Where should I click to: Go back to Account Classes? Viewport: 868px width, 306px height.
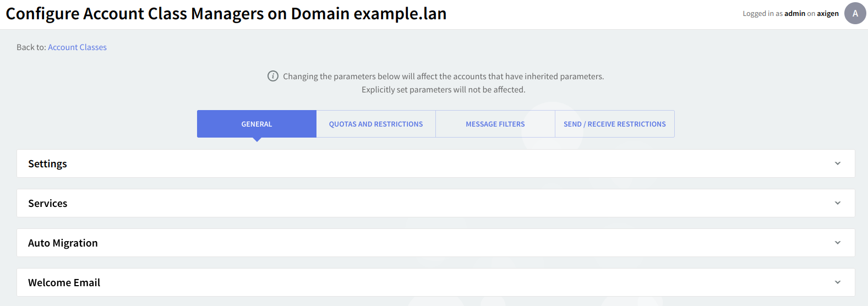coord(77,47)
